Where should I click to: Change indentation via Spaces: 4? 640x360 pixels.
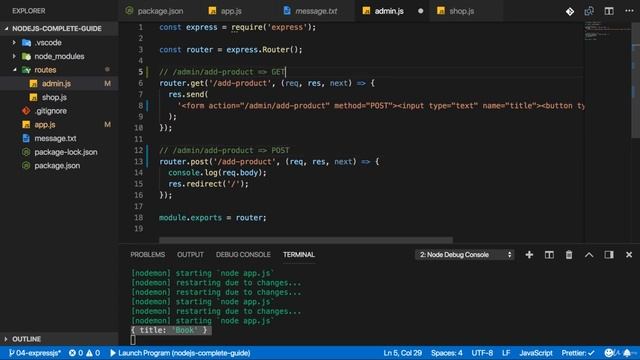click(x=447, y=353)
